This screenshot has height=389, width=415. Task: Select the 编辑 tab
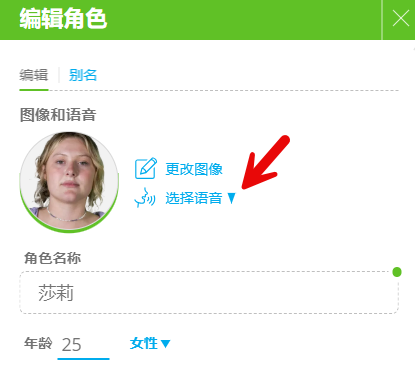click(x=34, y=75)
